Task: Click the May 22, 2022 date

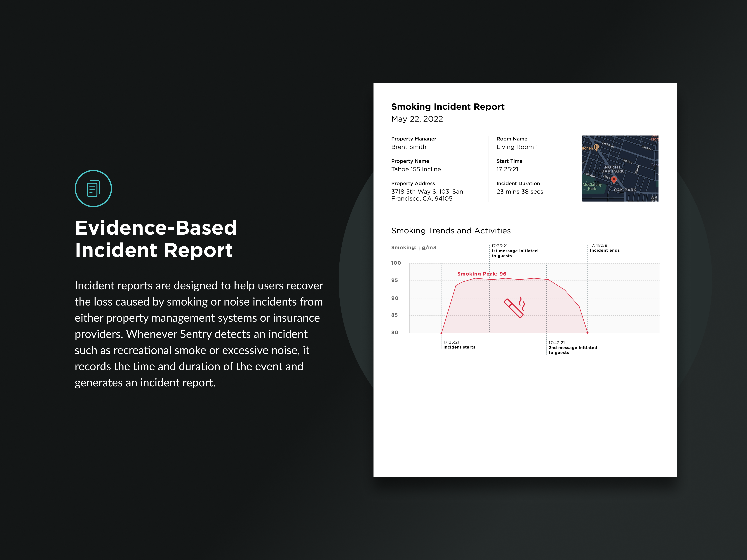Action: [417, 119]
